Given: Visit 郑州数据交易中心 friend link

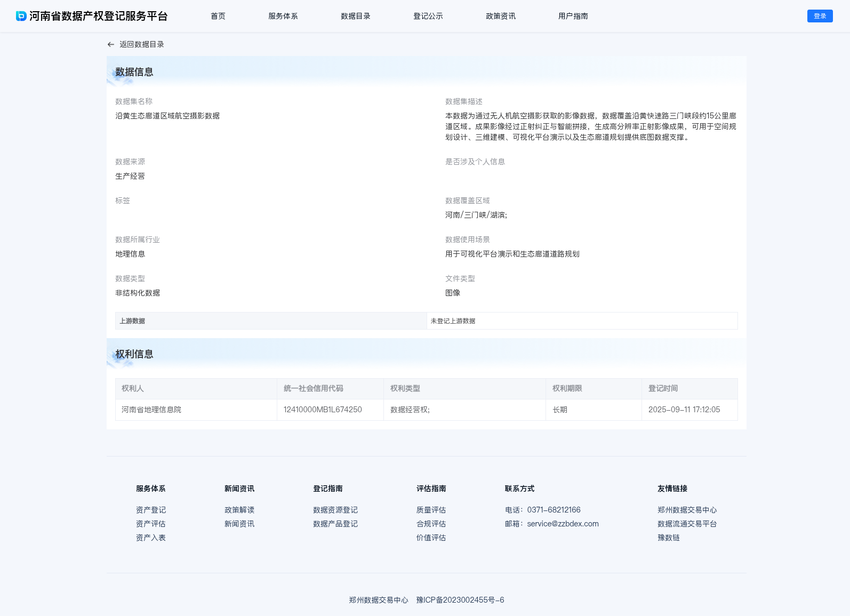Looking at the screenshot, I should click(x=687, y=510).
